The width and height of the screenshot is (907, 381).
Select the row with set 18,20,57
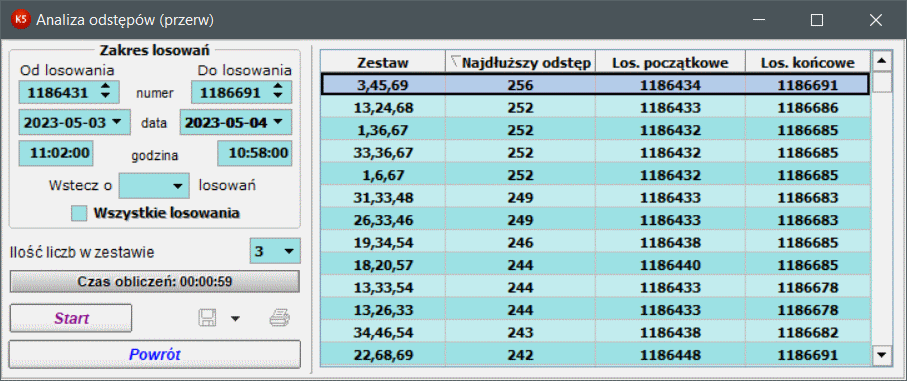click(x=595, y=265)
